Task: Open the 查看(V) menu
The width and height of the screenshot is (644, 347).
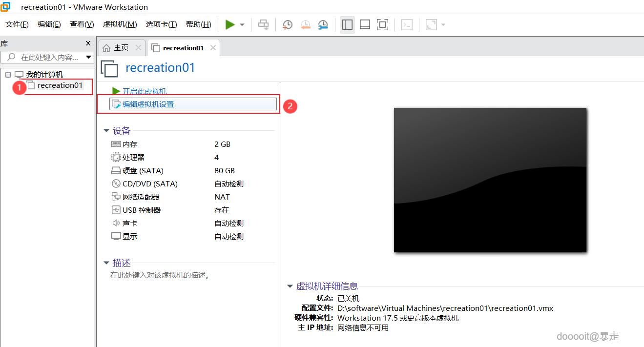Action: (x=82, y=24)
